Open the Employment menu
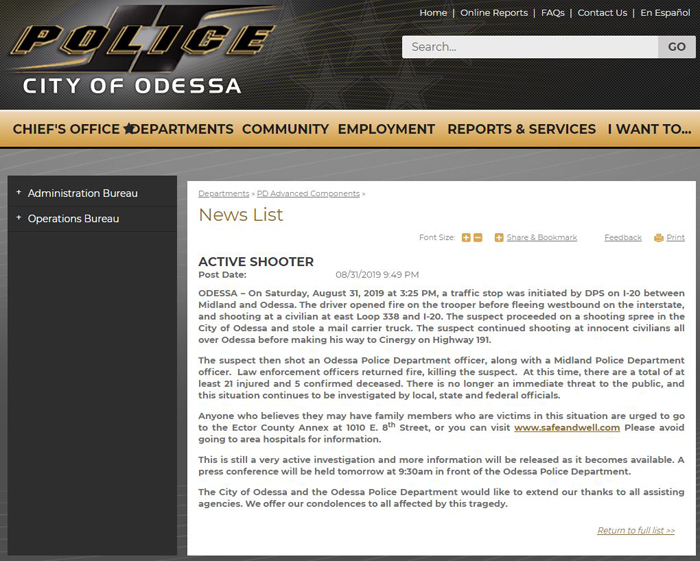This screenshot has width=700, height=561. point(386,129)
